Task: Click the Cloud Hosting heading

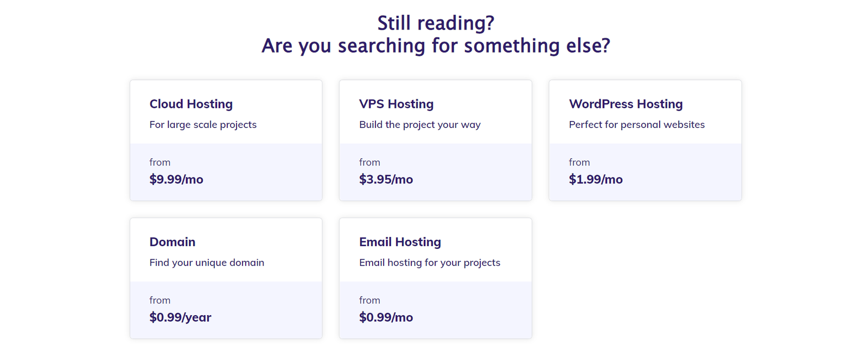Action: click(x=191, y=104)
